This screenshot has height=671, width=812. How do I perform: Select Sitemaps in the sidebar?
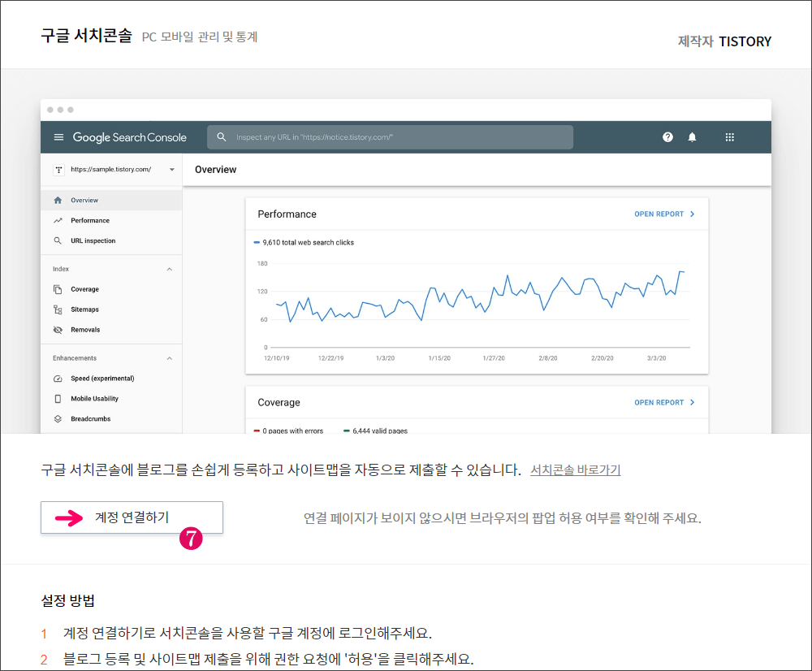click(111, 310)
